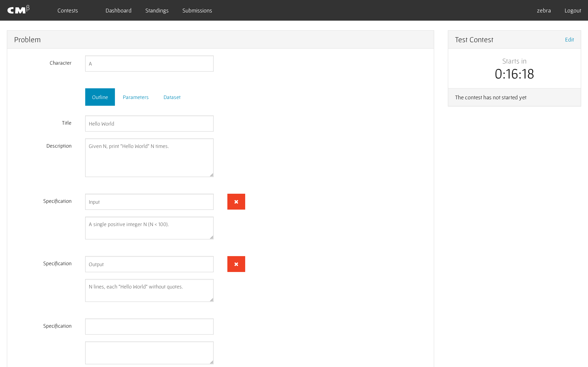The width and height of the screenshot is (588, 367).
Task: Click Edit link for Test Contest
Action: [x=569, y=40]
